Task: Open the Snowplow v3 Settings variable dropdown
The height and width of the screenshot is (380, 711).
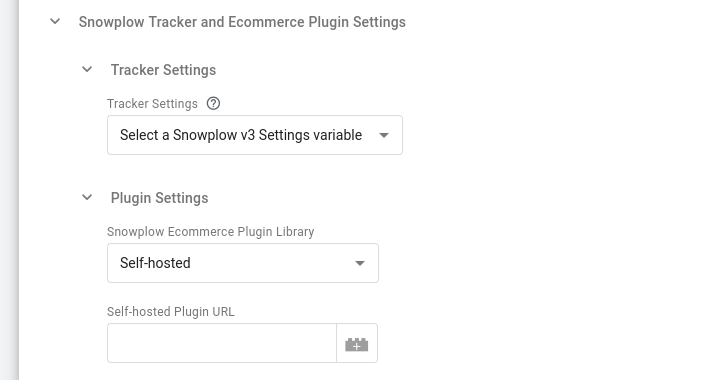Action: point(255,135)
